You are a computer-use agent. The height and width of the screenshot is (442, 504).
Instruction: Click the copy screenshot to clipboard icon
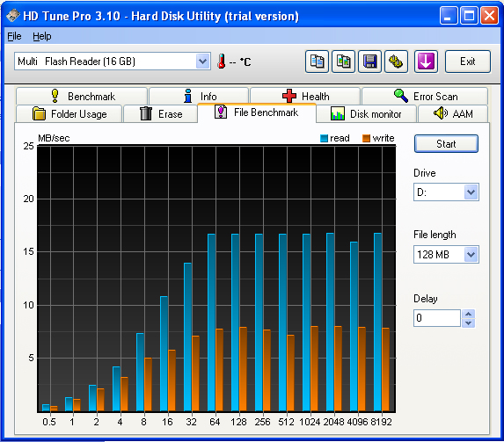[x=343, y=62]
